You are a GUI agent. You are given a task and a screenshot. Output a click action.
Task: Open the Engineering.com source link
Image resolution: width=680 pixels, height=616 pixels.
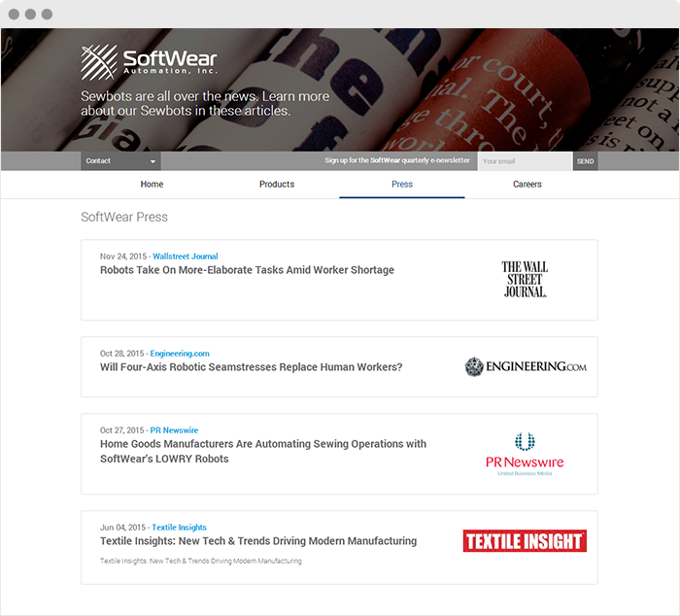(x=180, y=354)
